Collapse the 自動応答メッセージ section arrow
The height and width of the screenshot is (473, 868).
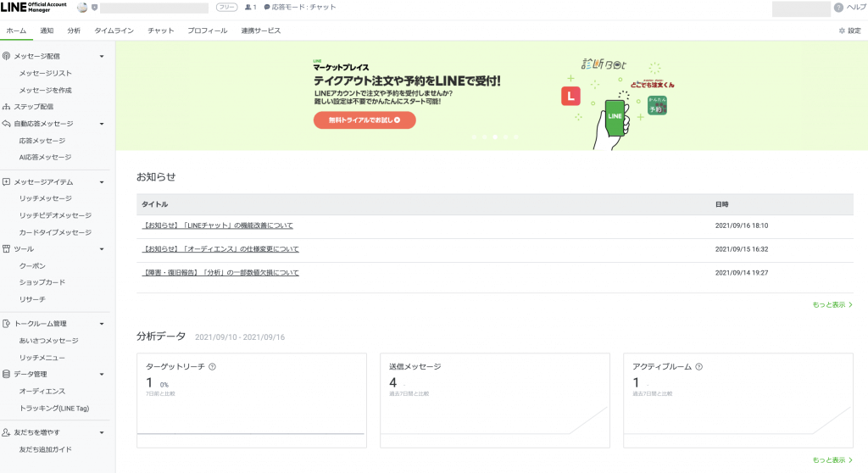pos(102,124)
